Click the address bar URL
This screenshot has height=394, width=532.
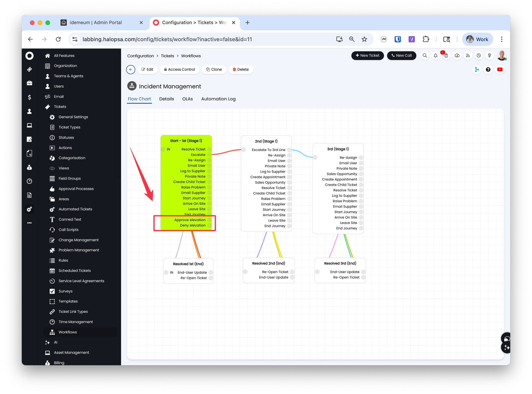point(167,39)
